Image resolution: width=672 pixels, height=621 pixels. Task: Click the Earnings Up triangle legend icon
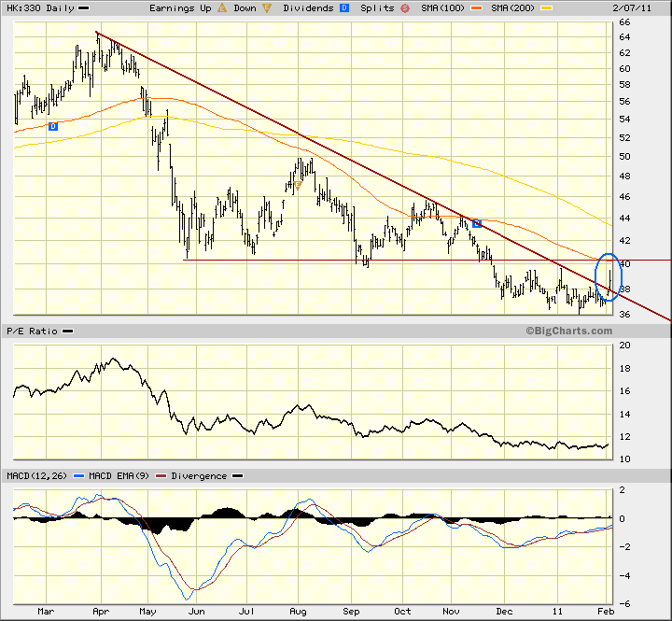pos(222,8)
